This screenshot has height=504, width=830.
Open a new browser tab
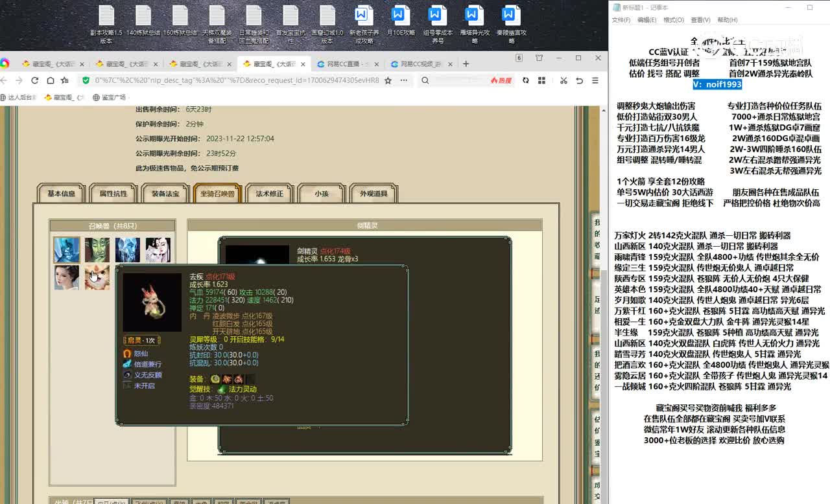click(466, 63)
